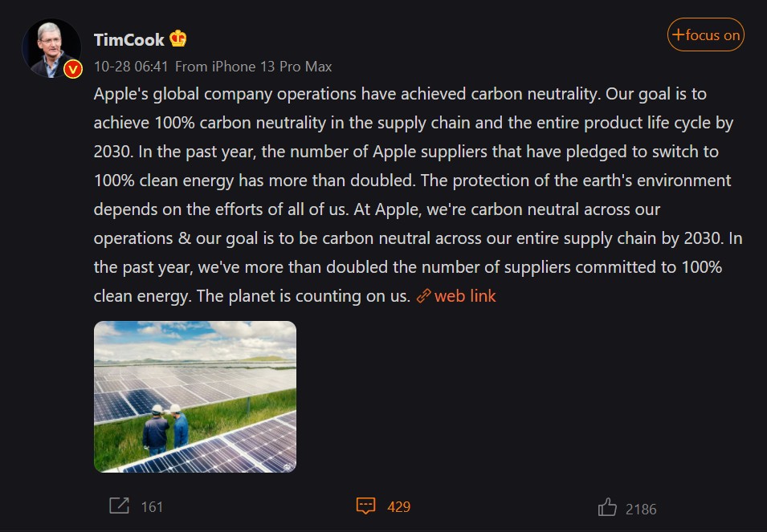Click the chain-link icon before web link

pyautogui.click(x=422, y=296)
